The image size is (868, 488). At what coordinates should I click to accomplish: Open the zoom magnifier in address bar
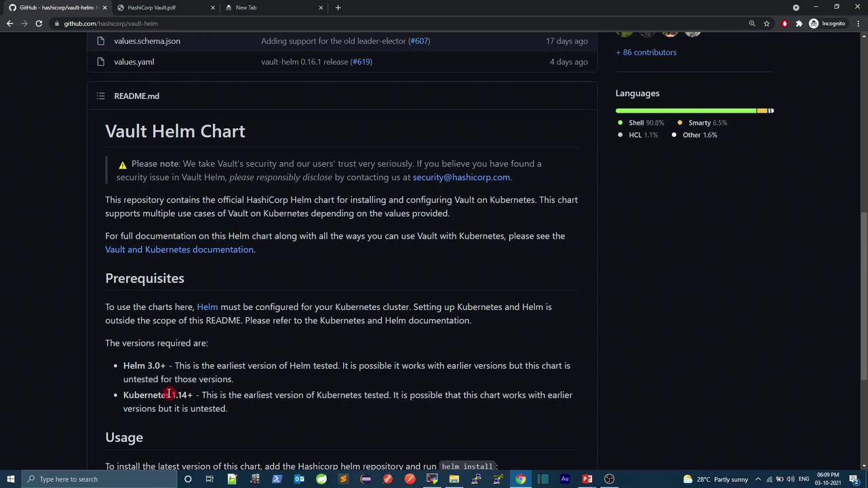(752, 24)
